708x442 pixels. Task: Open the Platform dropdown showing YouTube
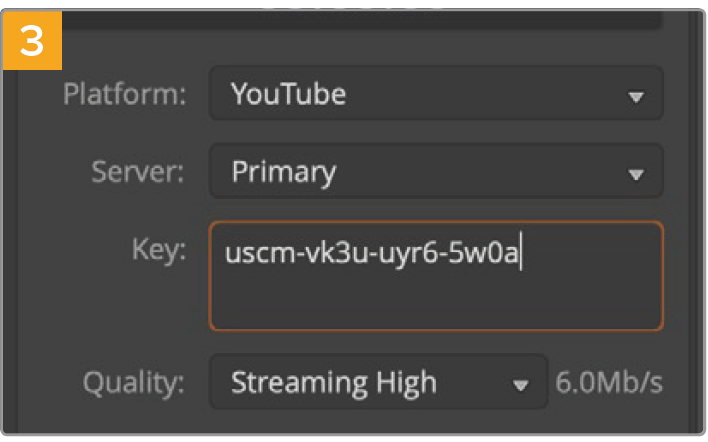click(435, 95)
